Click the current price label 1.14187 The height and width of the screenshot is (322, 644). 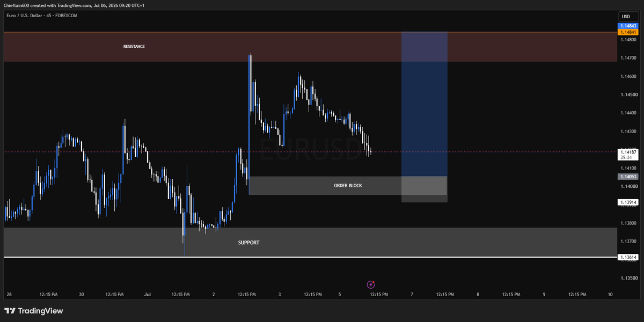click(628, 152)
